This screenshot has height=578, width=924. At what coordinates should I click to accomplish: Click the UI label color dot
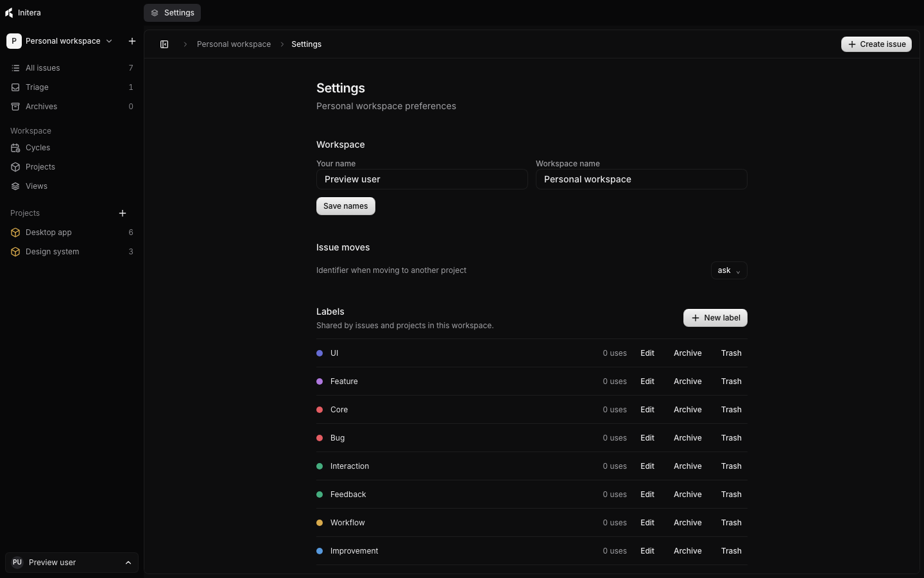click(x=320, y=353)
